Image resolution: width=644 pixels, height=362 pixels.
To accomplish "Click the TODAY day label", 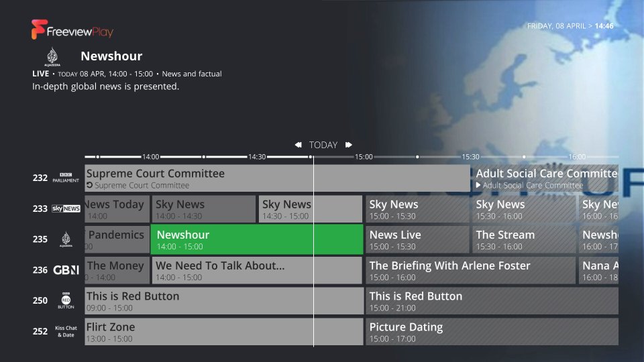I will [323, 145].
